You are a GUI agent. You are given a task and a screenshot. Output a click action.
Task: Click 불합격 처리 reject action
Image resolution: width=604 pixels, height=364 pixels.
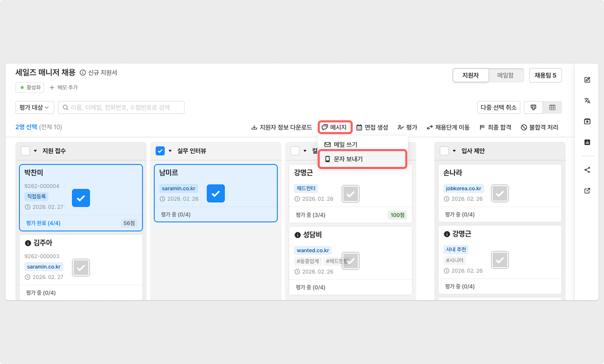pyautogui.click(x=539, y=127)
